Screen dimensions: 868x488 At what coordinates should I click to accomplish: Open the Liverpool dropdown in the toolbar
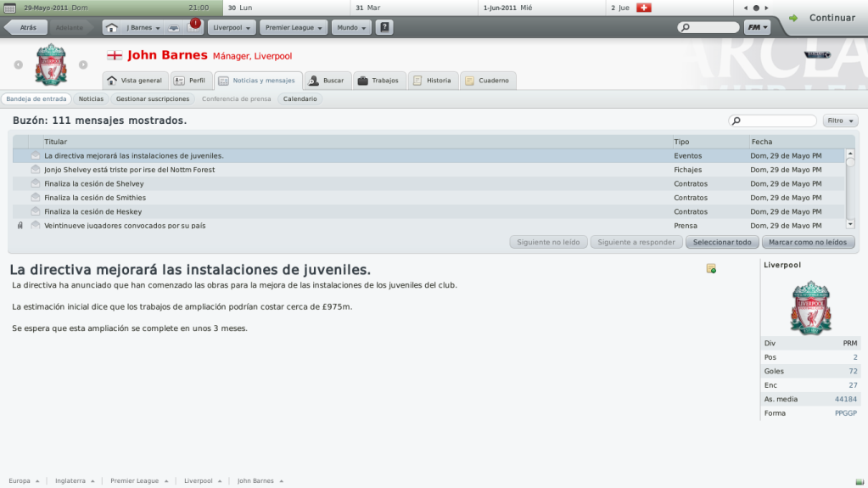pyautogui.click(x=232, y=27)
